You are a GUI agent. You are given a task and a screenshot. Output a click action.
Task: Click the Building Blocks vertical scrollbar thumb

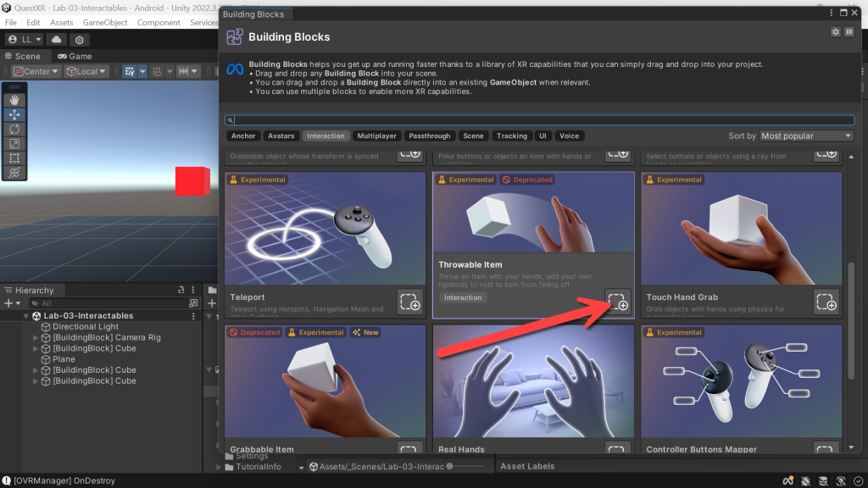[x=851, y=322]
